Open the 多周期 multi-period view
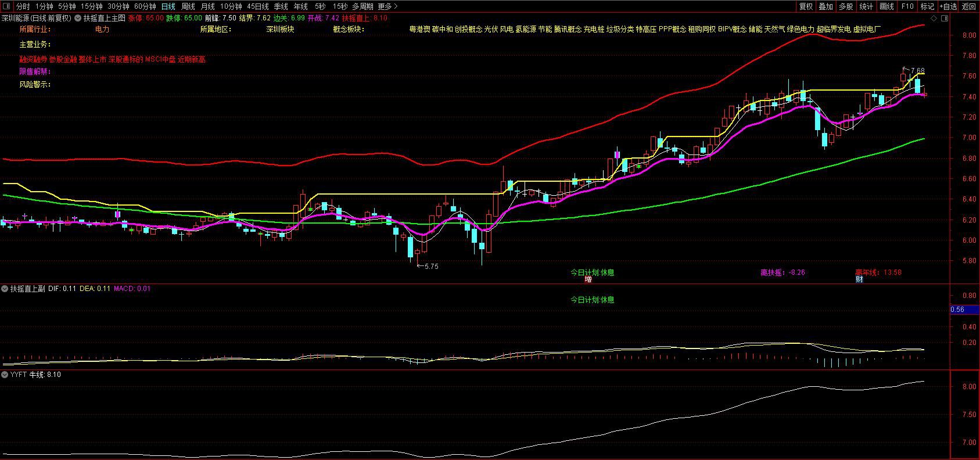The width and height of the screenshot is (980, 460). pos(362,6)
